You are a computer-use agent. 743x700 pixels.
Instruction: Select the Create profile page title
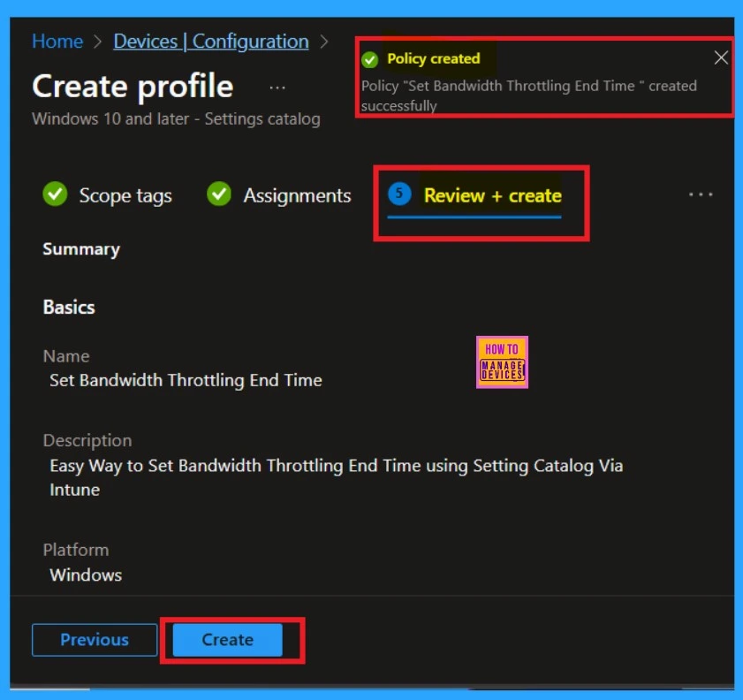click(x=133, y=87)
